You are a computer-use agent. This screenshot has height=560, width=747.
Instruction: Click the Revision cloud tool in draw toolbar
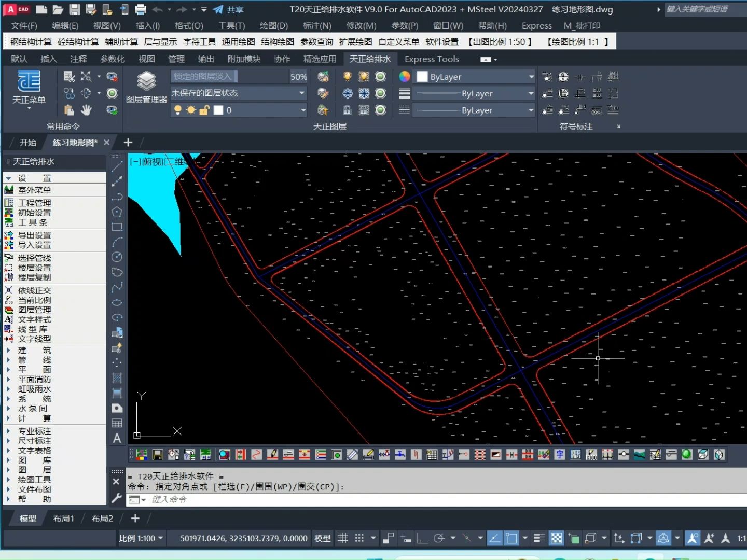click(117, 272)
